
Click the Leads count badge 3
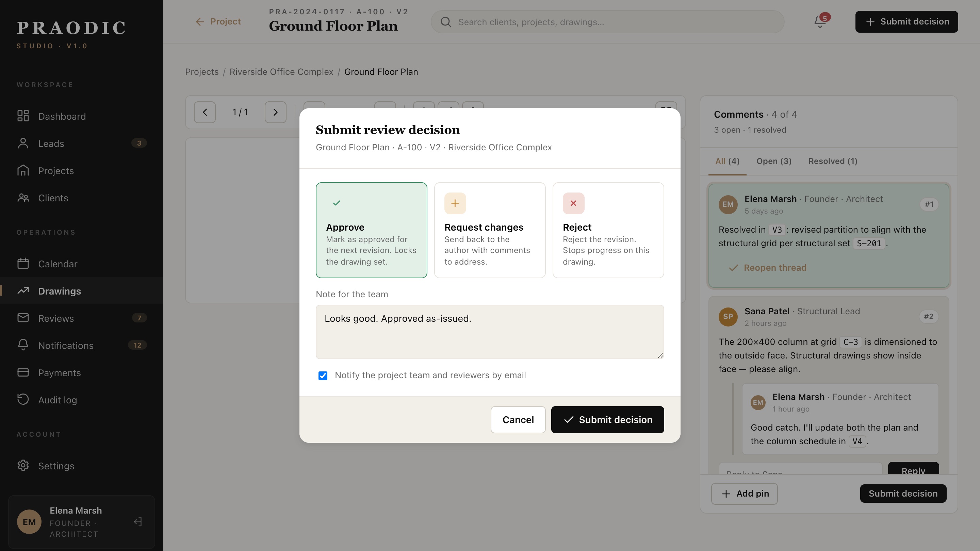pyautogui.click(x=139, y=143)
